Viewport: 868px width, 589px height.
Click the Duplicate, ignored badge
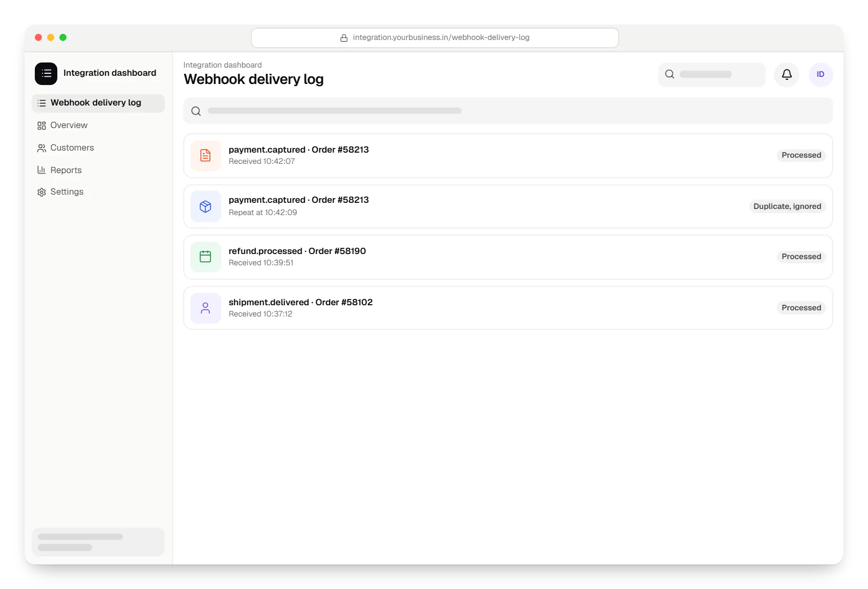tap(787, 206)
